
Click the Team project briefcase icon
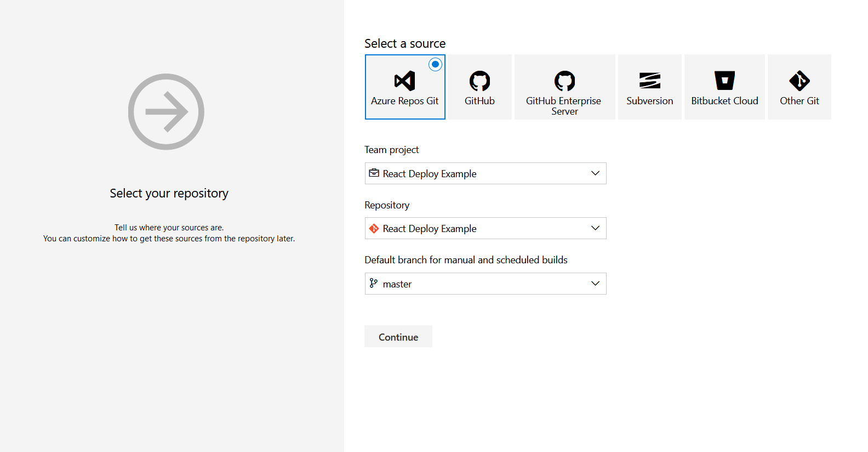pos(374,173)
